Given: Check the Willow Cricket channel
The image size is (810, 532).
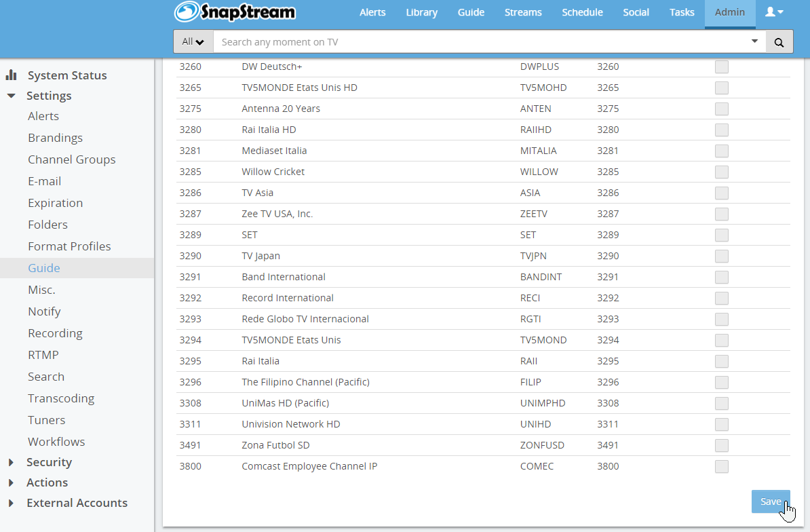Looking at the screenshot, I should point(722,172).
